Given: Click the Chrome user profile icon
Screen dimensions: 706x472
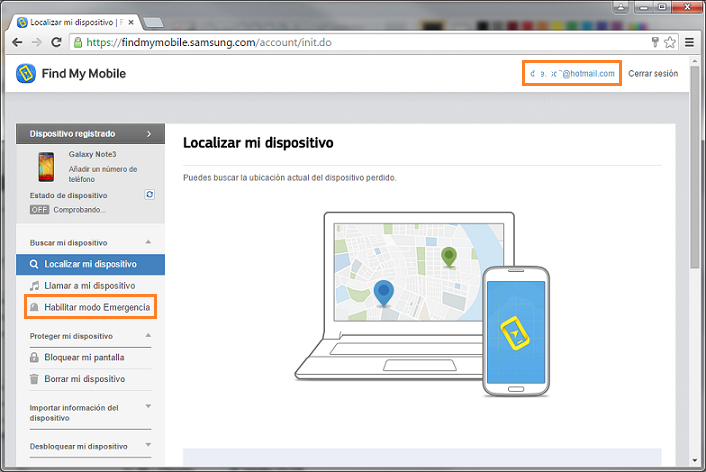Looking at the screenshot, I should click(621, 7).
